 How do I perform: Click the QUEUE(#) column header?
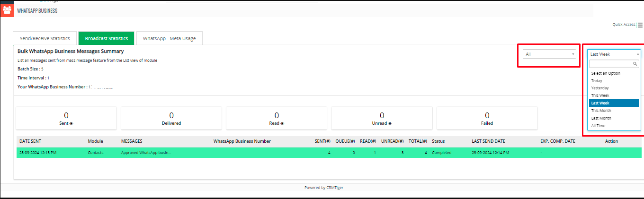(345, 141)
